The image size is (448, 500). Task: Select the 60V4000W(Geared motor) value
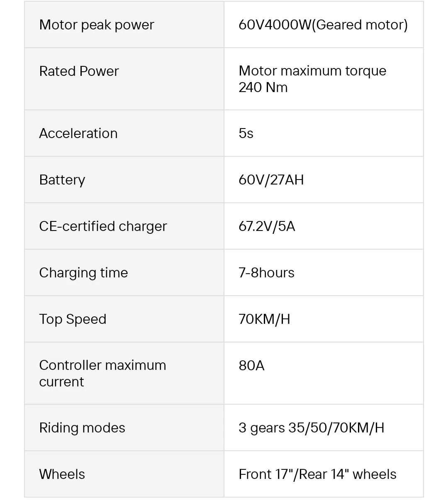tap(323, 25)
